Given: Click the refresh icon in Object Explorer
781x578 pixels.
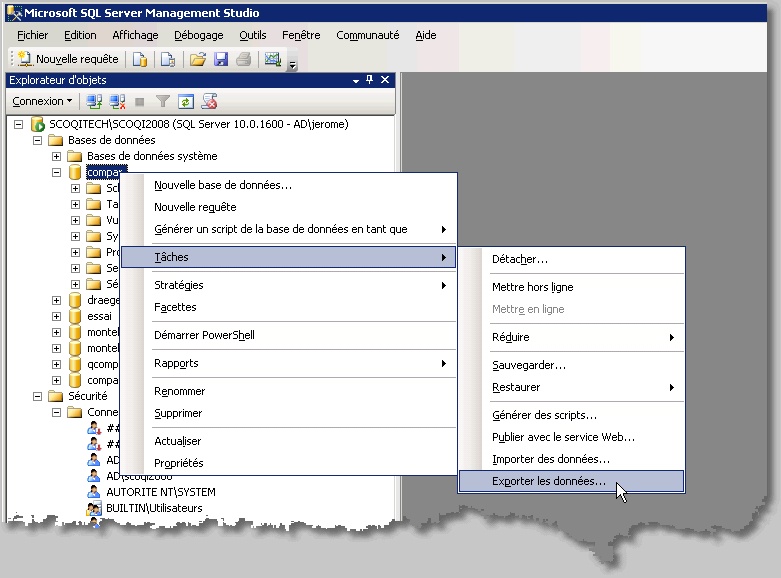Looking at the screenshot, I should pyautogui.click(x=185, y=102).
